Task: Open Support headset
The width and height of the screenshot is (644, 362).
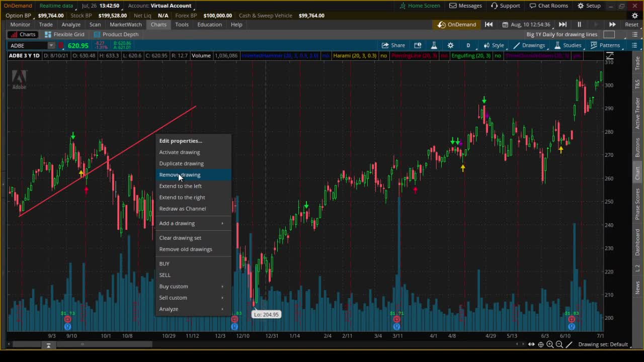Action: tap(505, 6)
